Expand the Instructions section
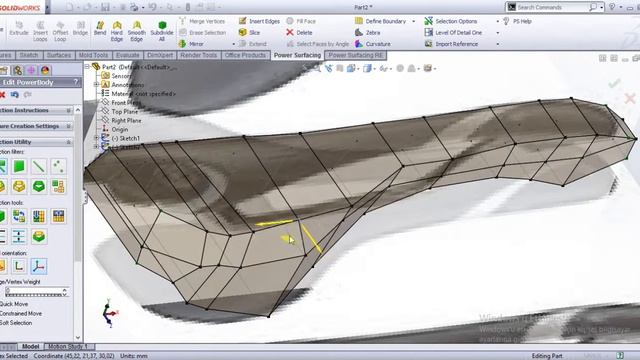The image size is (640, 360). point(69,110)
